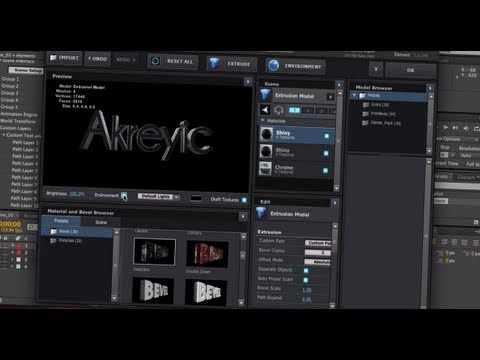Click the Import folder icon
Image resolution: width=480 pixels, height=360 pixels.
pos(53,58)
